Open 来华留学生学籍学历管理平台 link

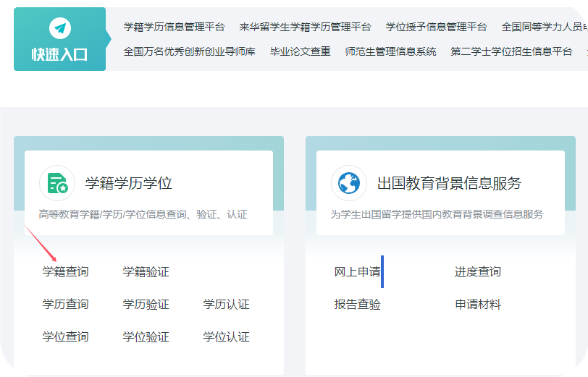tap(305, 27)
